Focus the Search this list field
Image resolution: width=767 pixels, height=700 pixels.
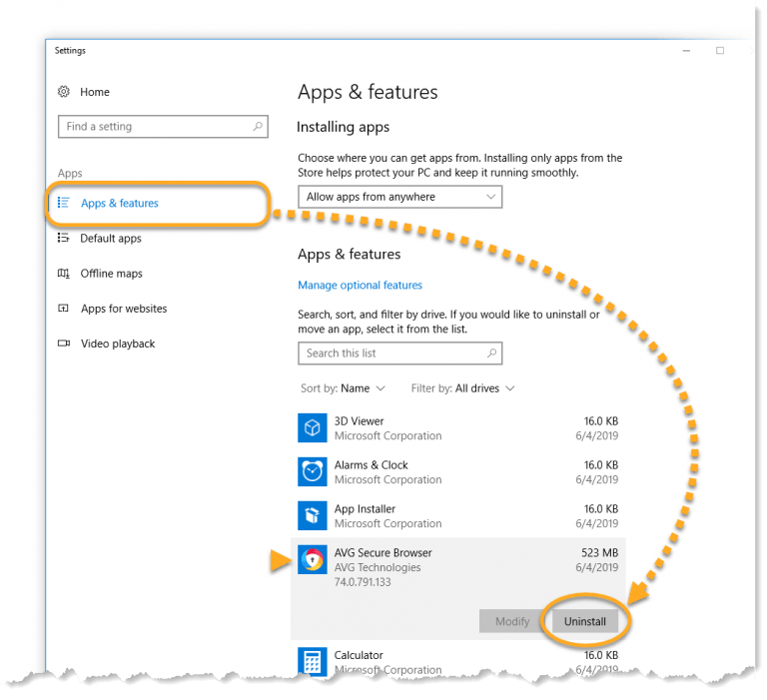(399, 352)
